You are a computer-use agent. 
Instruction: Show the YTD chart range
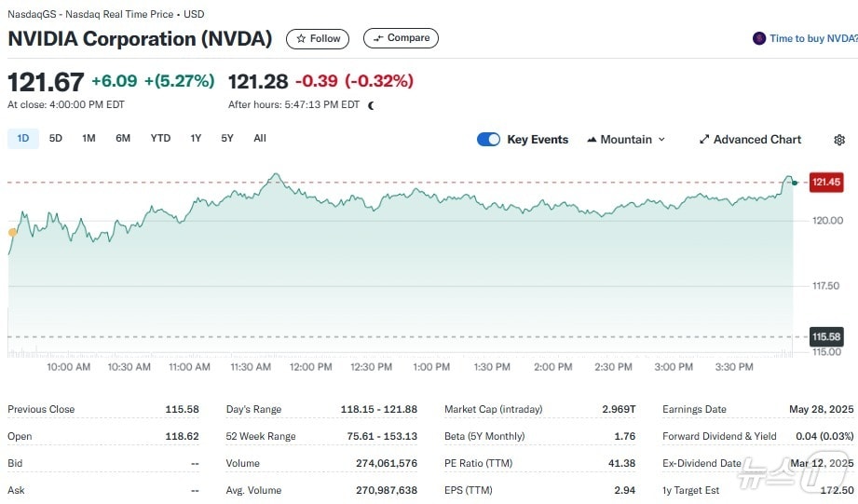160,139
